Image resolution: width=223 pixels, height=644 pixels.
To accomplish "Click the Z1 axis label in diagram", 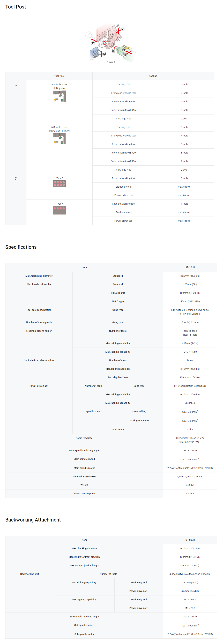I will (93, 43).
